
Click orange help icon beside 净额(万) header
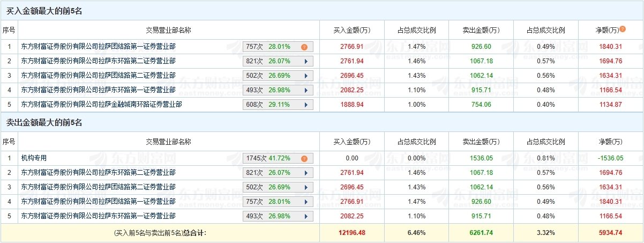coord(623,29)
